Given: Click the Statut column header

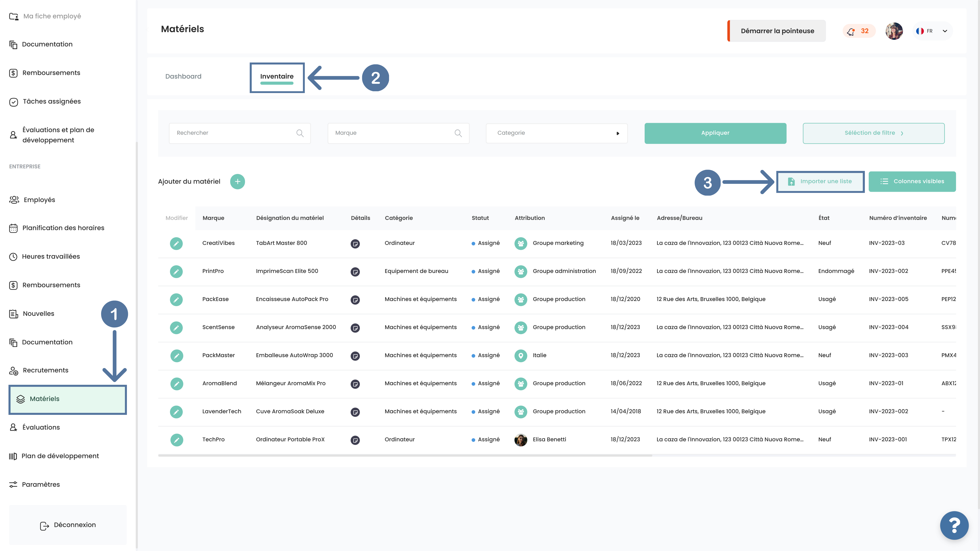Looking at the screenshot, I should [x=480, y=218].
